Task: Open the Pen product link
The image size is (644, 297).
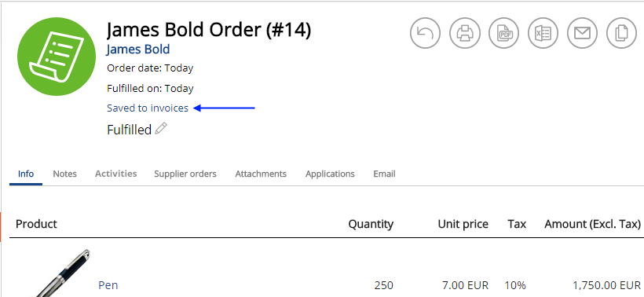Action: coord(108,285)
